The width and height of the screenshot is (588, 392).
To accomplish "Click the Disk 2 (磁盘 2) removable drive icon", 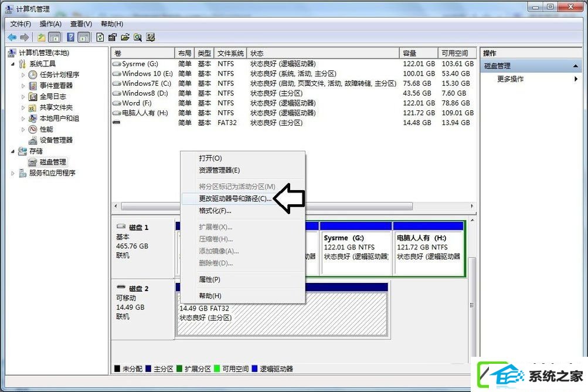I will pyautogui.click(x=121, y=287).
